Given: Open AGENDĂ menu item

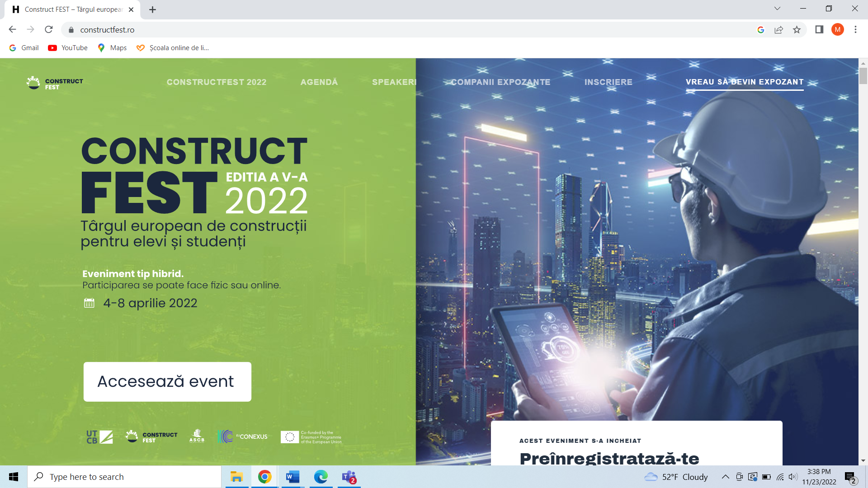Looking at the screenshot, I should pos(319,82).
